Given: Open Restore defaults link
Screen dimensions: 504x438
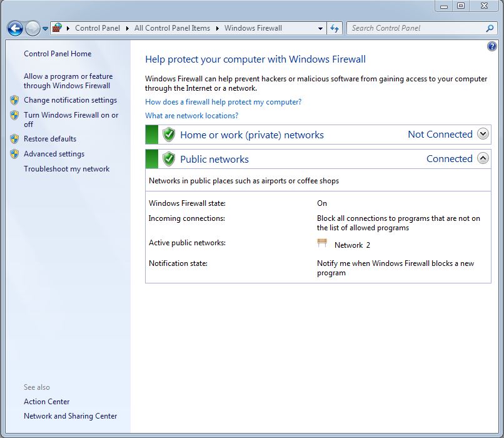Looking at the screenshot, I should tap(50, 139).
